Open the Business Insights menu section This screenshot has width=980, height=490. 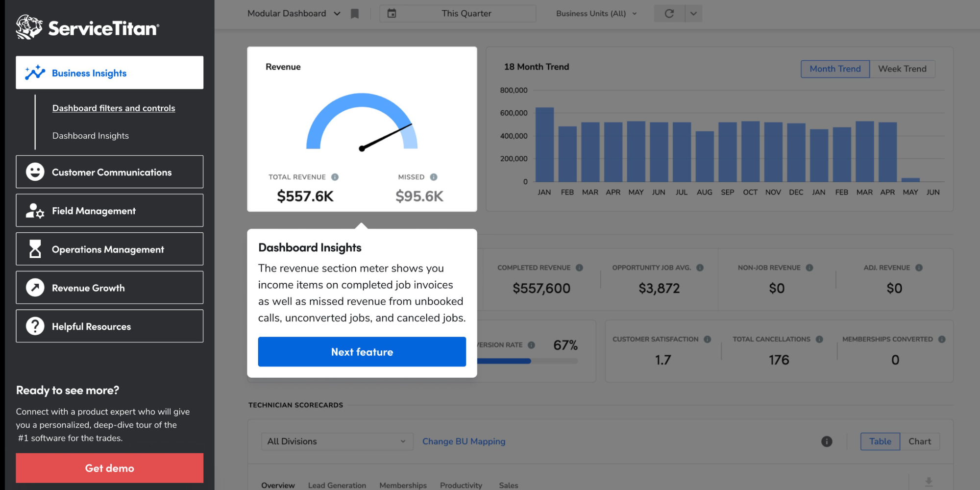[x=110, y=73]
